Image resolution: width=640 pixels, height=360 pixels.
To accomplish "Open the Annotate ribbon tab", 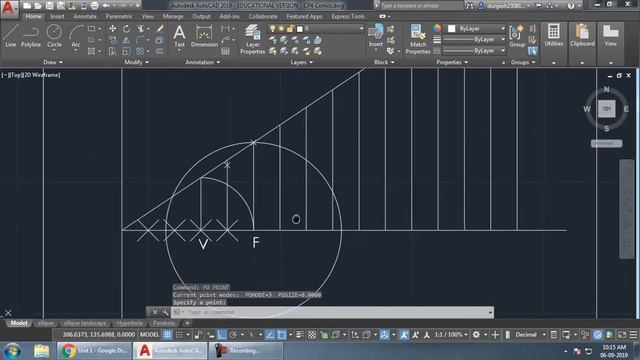I will (85, 16).
